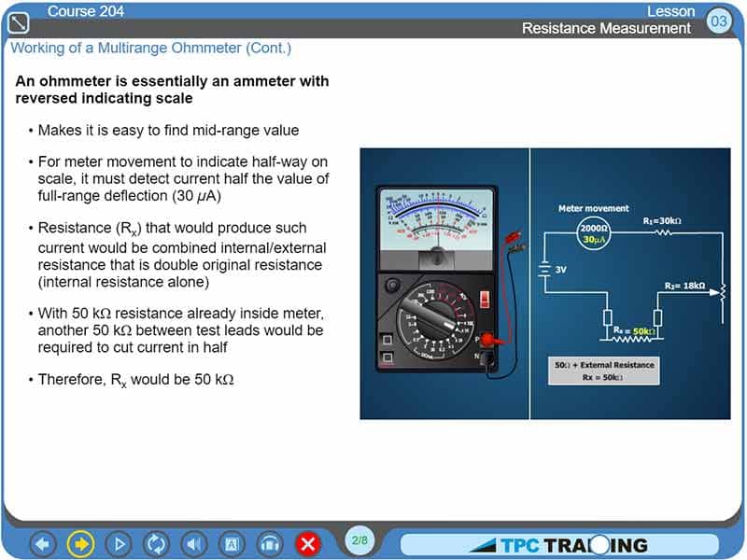Click the 2/8 page indicator

(359, 540)
